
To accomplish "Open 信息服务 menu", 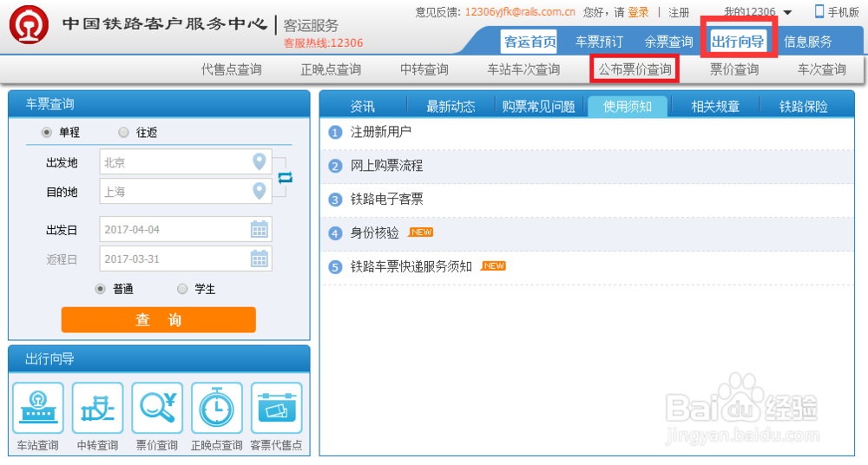I will [807, 42].
